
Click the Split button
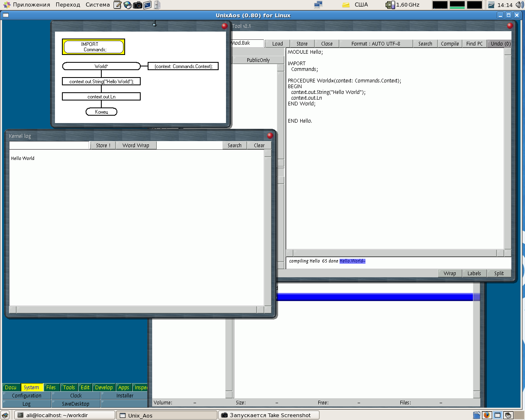click(x=499, y=274)
